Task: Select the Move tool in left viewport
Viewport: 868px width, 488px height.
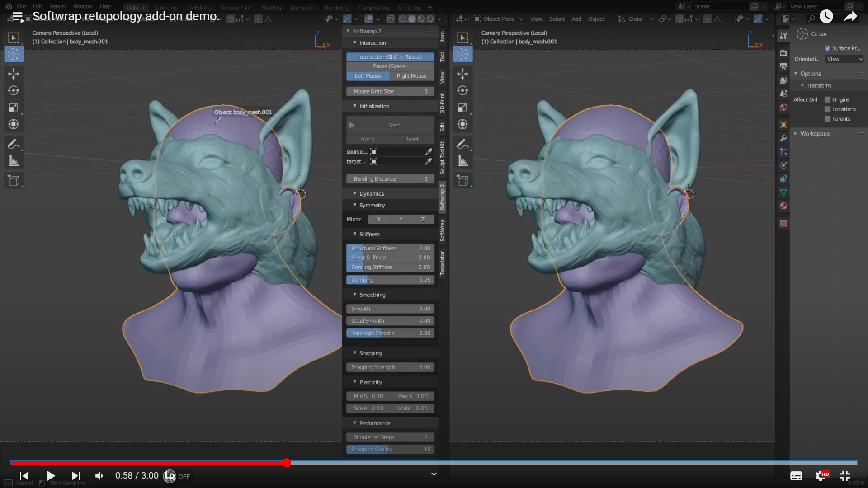Action: (14, 74)
